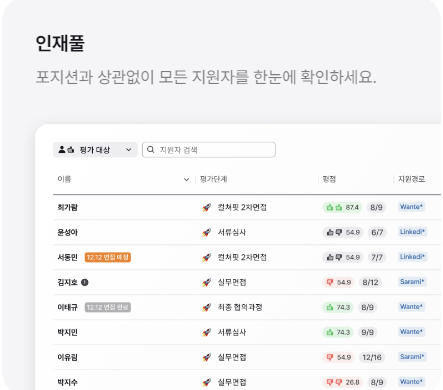Click into the 지원자 검색 field
443x390 pixels.
(x=209, y=150)
